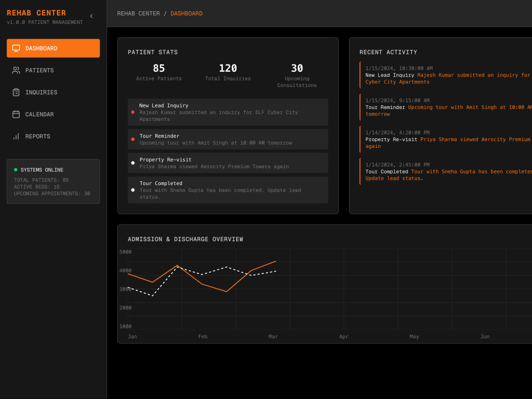Click the Dashboard breadcrumb
532x399 pixels.
[186, 14]
